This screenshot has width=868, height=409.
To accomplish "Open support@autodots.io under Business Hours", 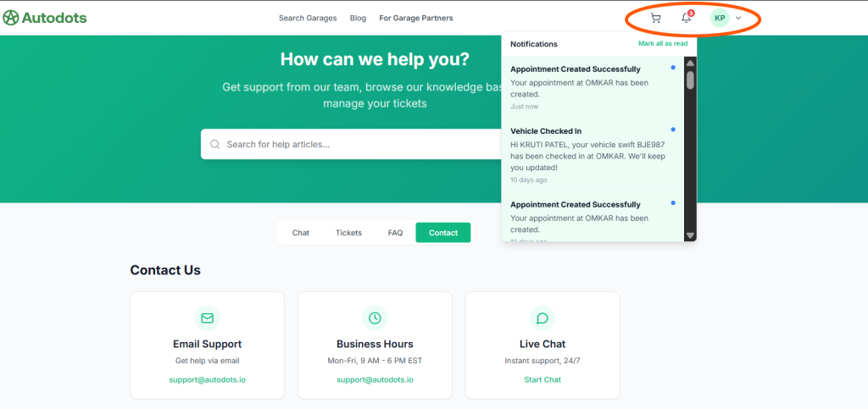I will pos(375,379).
